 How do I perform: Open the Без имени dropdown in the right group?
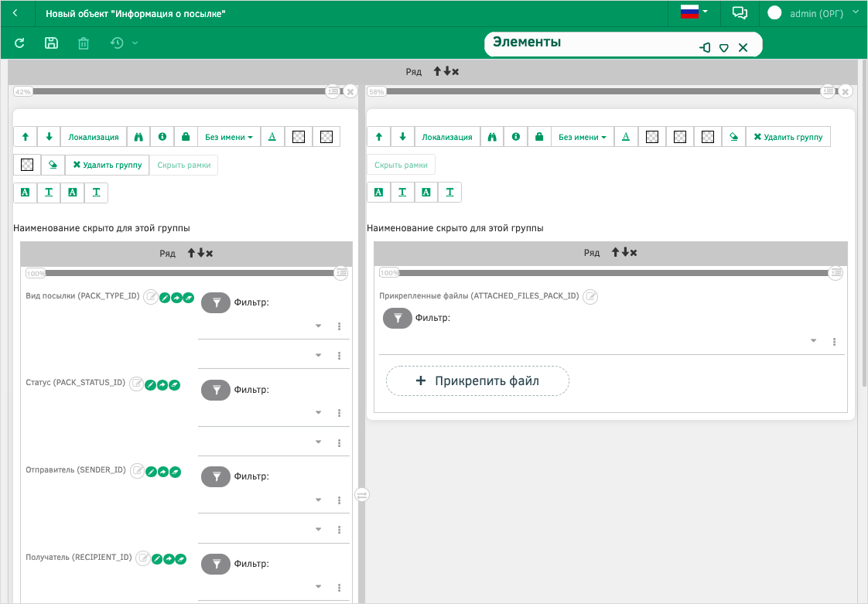coord(582,137)
